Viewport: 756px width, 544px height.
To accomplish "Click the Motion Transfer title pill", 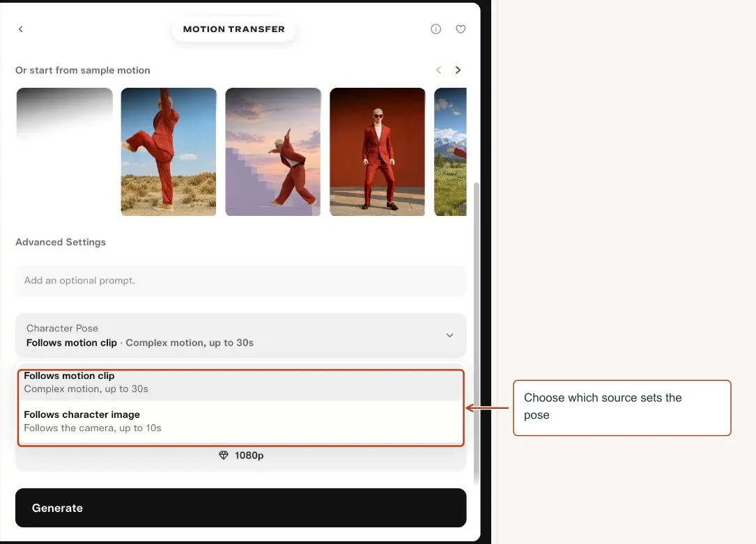I will (x=234, y=29).
